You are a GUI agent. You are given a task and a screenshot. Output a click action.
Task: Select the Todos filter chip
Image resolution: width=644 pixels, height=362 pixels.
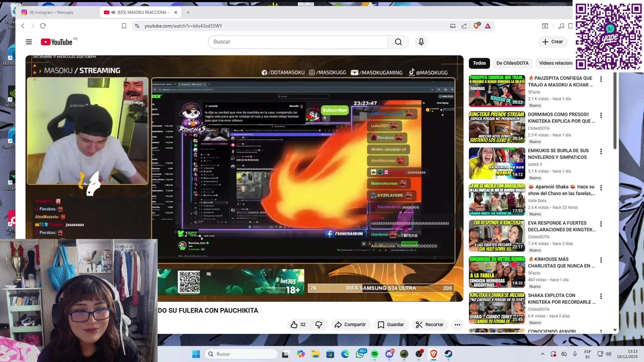pyautogui.click(x=479, y=63)
